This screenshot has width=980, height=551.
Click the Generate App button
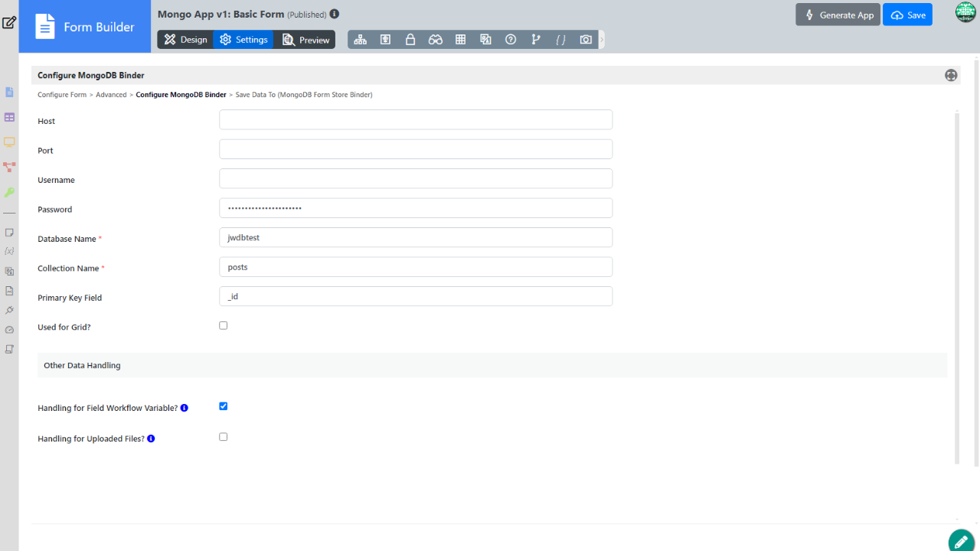coord(838,15)
